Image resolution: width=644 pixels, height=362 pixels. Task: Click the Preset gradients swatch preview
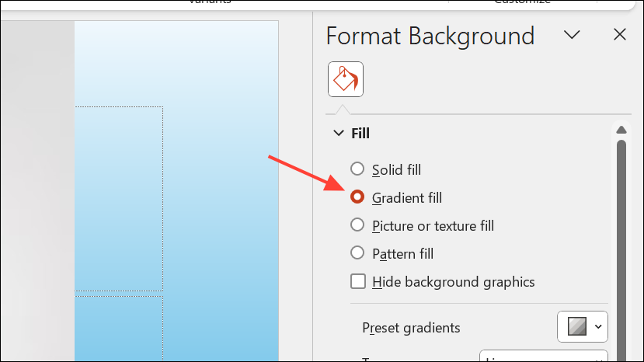pos(577,327)
